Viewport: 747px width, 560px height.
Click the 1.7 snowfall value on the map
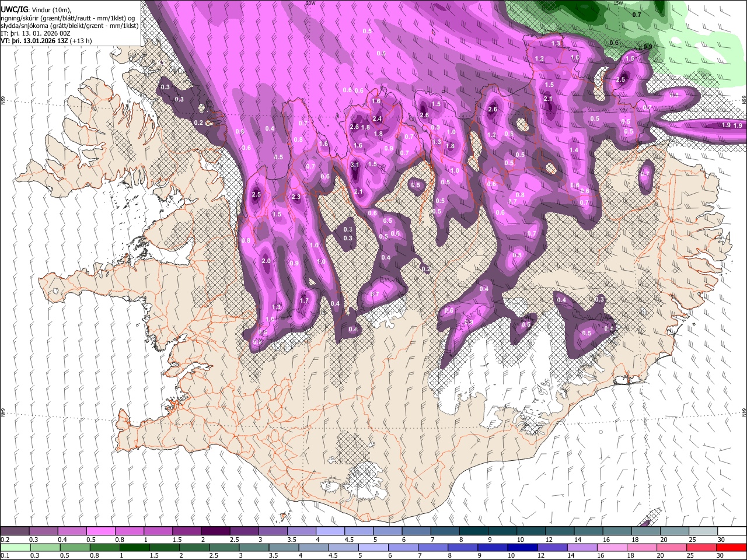coord(304,301)
